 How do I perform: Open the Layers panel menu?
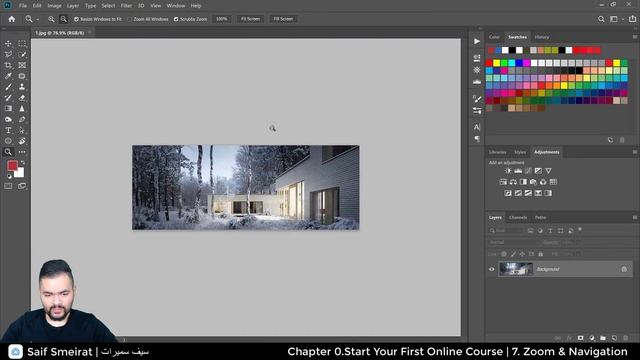click(x=635, y=218)
